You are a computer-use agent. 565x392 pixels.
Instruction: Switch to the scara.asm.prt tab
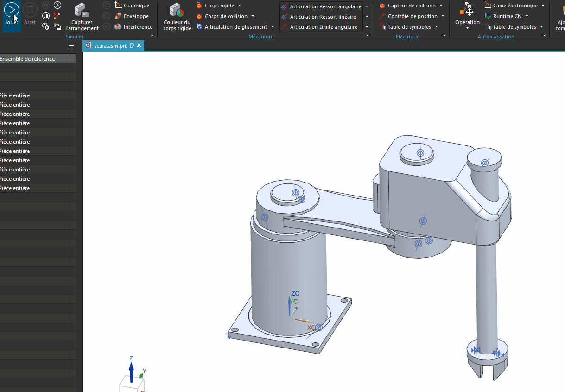click(110, 46)
